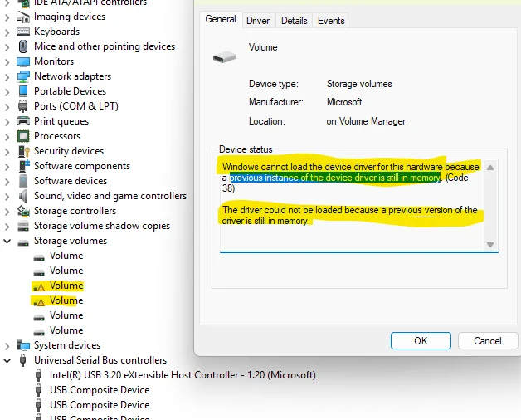Open the Events tab
The width and height of the screenshot is (521, 420).
tap(331, 21)
